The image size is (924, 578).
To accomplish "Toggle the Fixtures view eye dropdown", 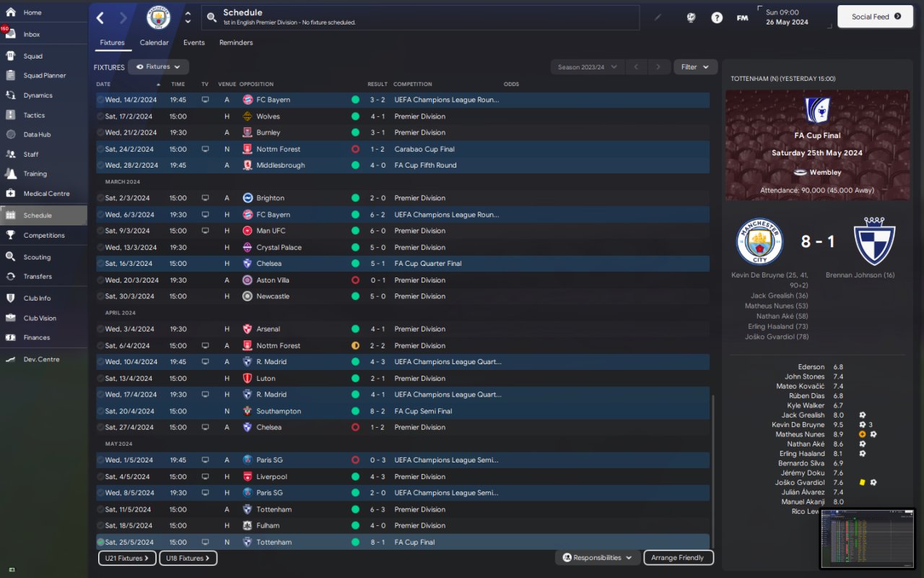I will [x=158, y=66].
